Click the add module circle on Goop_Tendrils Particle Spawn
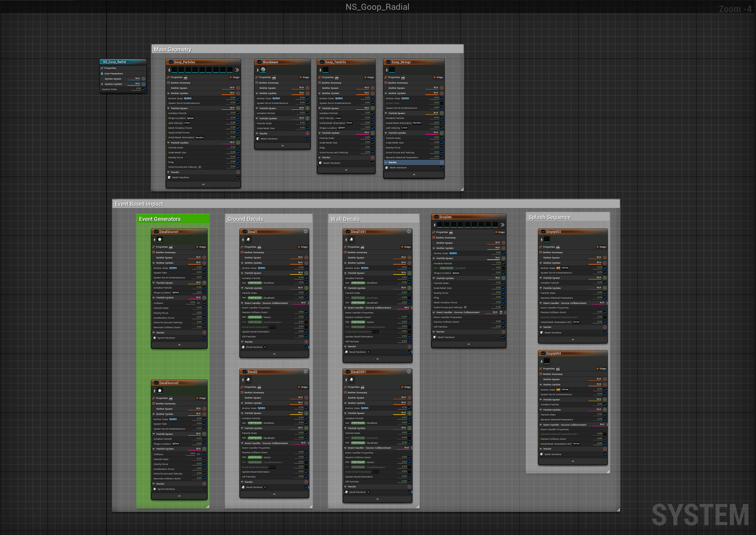756x535 pixels. pyautogui.click(x=372, y=108)
